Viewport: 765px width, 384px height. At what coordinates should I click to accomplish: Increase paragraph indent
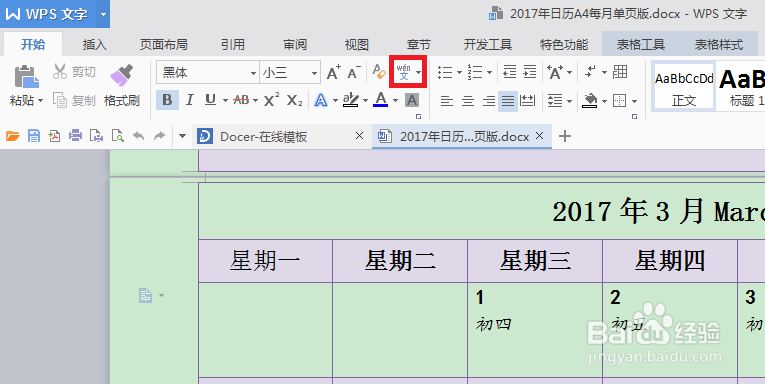(x=530, y=72)
